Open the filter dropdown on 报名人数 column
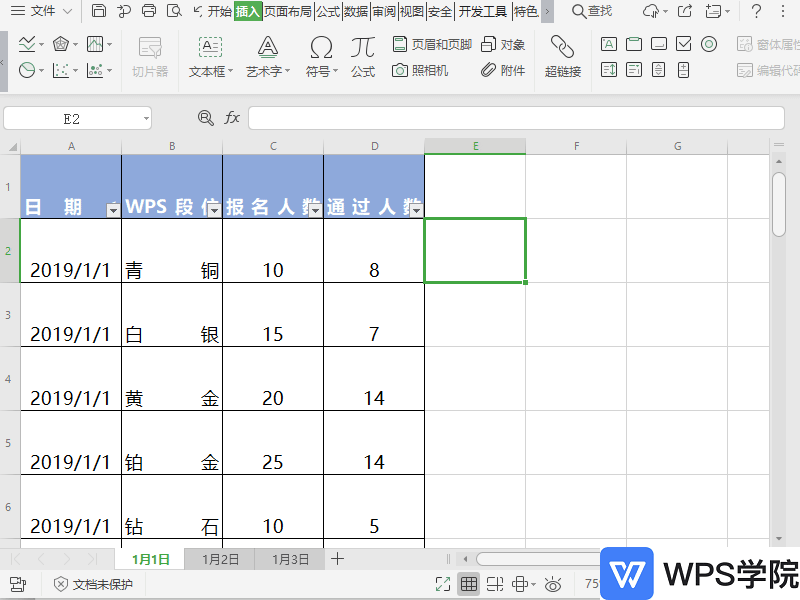This screenshot has width=800, height=600. (314, 207)
